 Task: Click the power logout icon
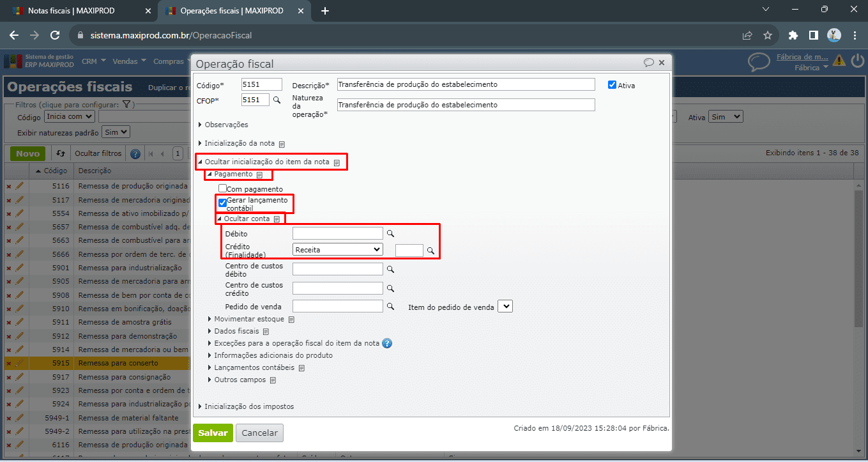(857, 61)
